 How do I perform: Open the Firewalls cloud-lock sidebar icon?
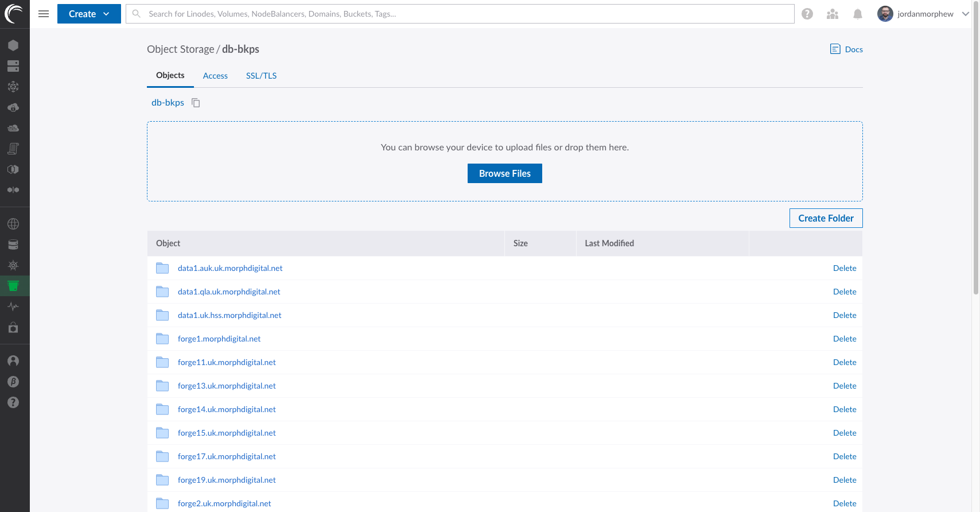pos(13,107)
